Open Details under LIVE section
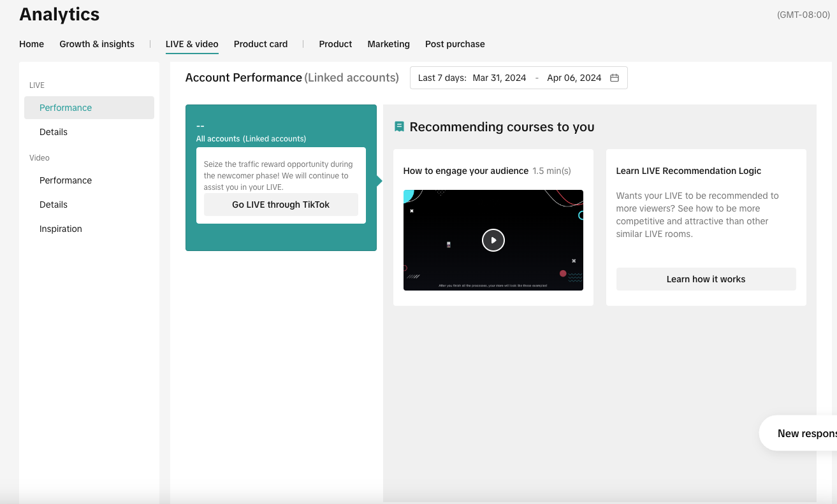Viewport: 837px width, 504px height. coord(54,132)
